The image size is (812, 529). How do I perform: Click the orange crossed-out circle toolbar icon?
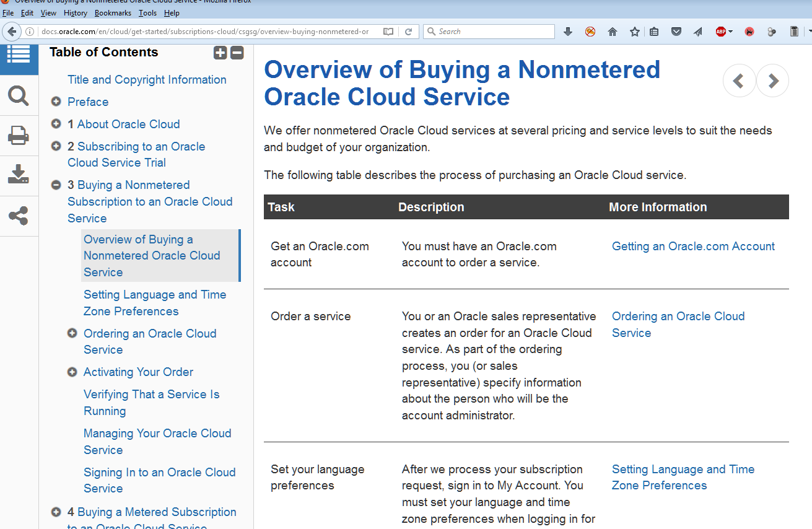(590, 32)
